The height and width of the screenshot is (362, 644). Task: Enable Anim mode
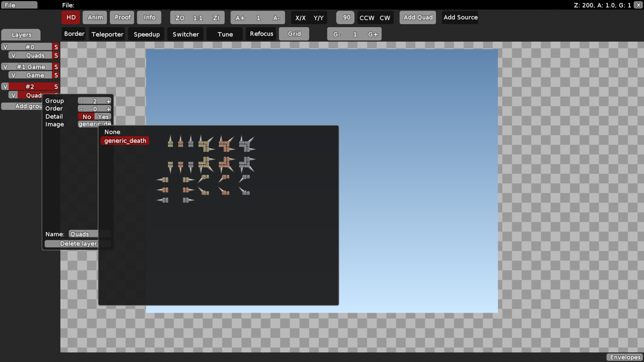pyautogui.click(x=94, y=17)
